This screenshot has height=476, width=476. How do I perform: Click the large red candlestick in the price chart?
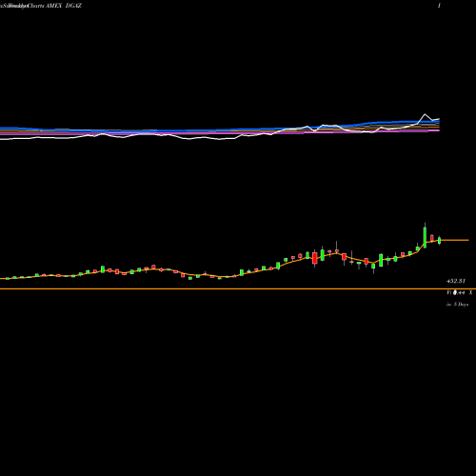[x=314, y=258]
